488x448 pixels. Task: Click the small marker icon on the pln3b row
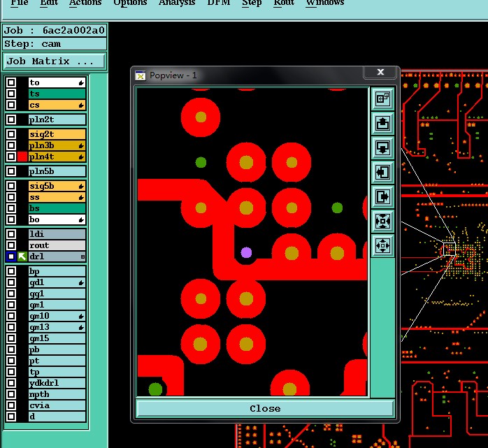click(x=81, y=145)
